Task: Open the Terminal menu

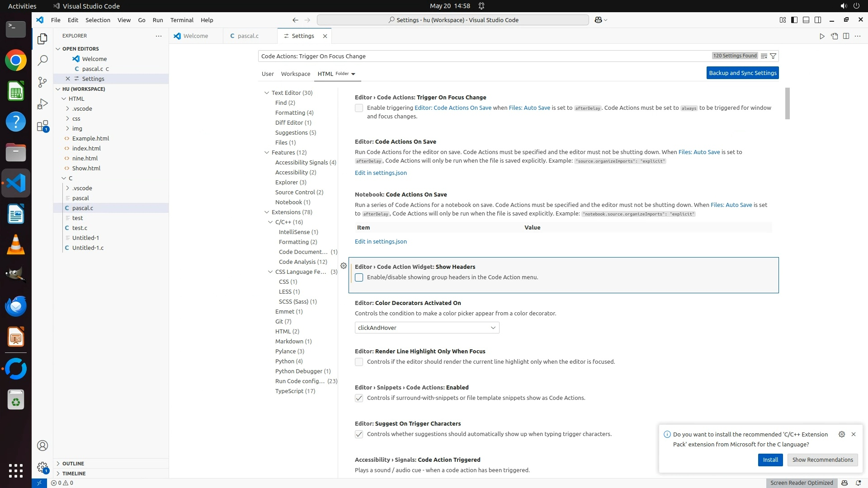Action: click(x=182, y=20)
